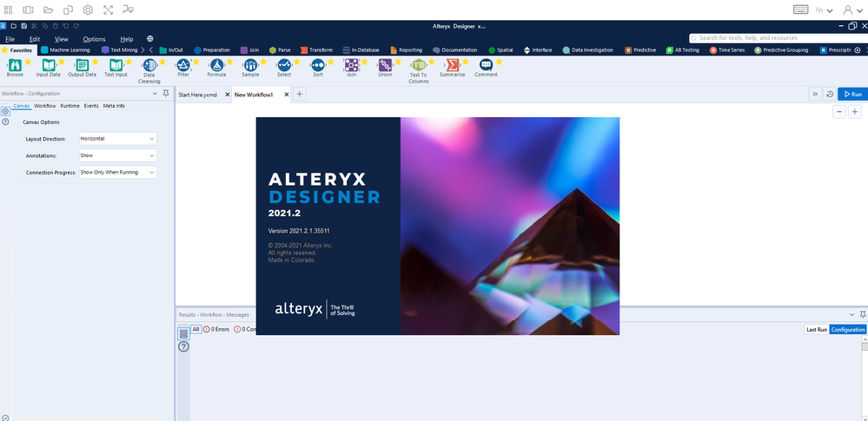Zoom in the canvas with plus button
Screen dimensions: 868x421
pyautogui.click(x=855, y=112)
